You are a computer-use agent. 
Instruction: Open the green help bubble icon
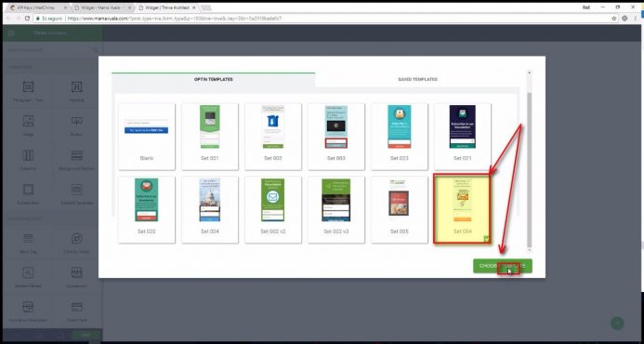point(617,324)
